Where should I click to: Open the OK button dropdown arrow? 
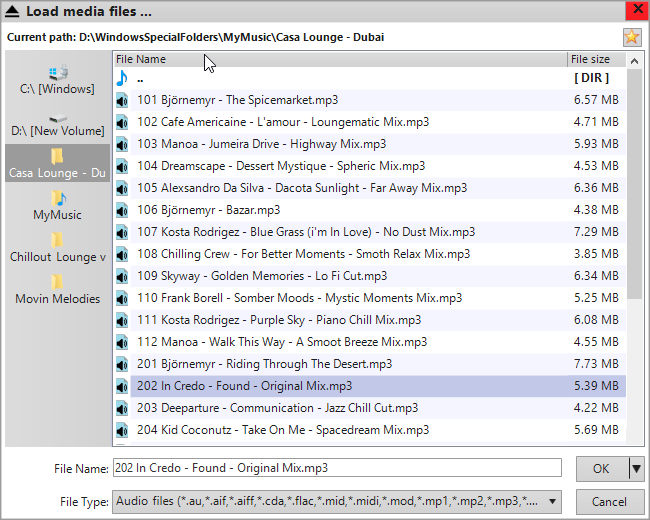[x=636, y=469]
